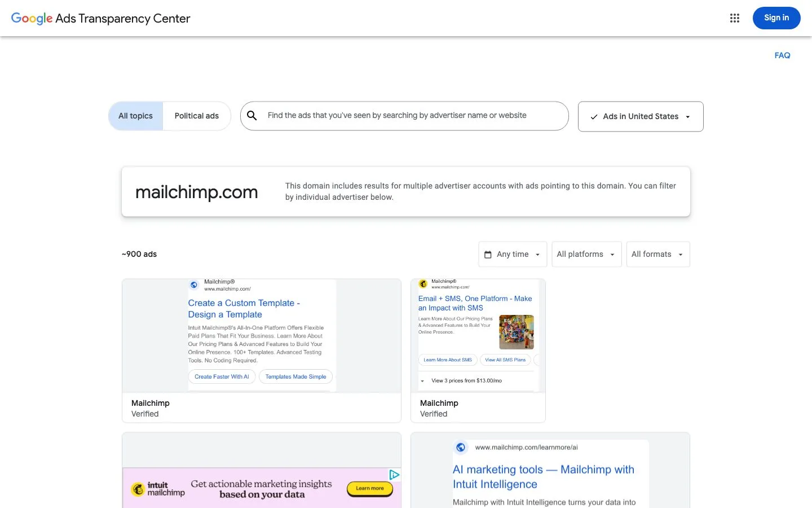Click the checkmark in the Ads in United States box
The height and width of the screenshot is (508, 812).
pos(594,117)
